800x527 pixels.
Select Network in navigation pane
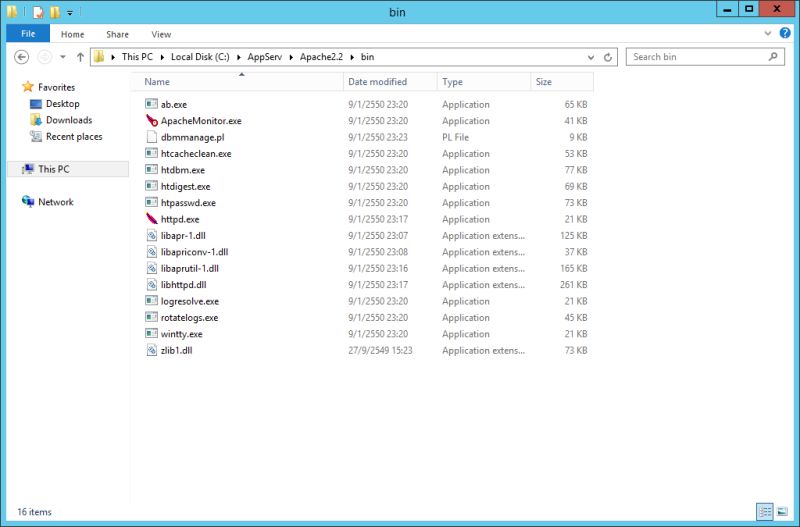[x=56, y=202]
